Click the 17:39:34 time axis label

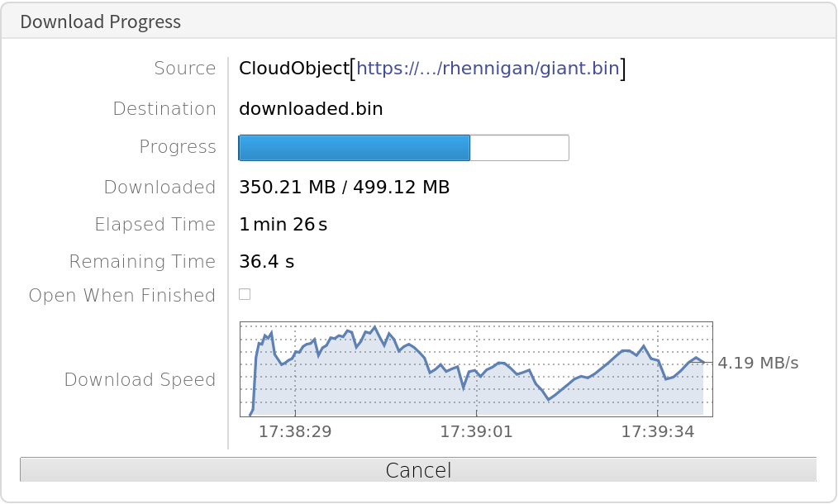(x=658, y=430)
